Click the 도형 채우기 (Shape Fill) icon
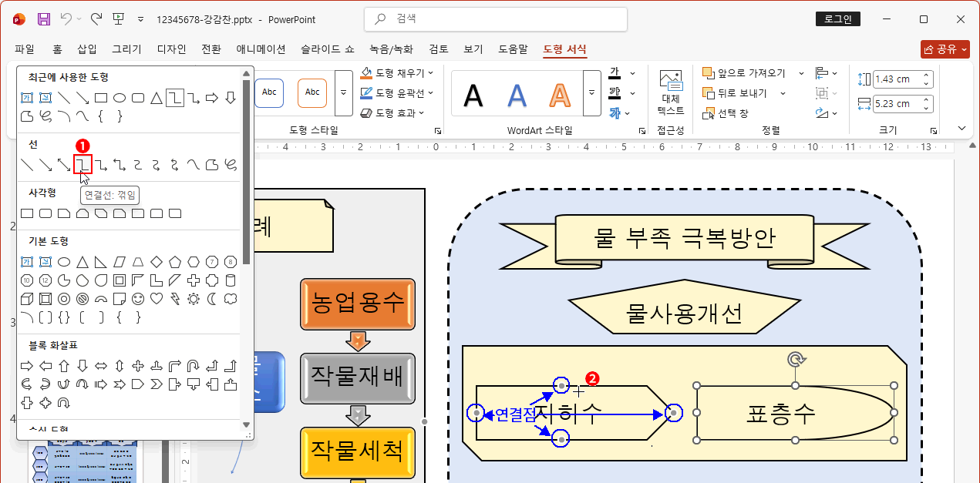The image size is (980, 483). tap(365, 73)
